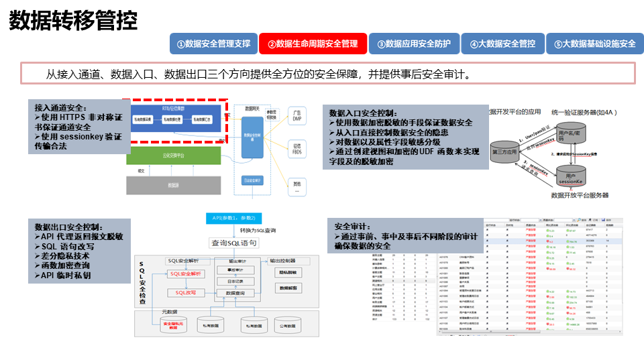
Task: Select the bullet API 代理返回报文脱敏
Action: tap(79, 237)
